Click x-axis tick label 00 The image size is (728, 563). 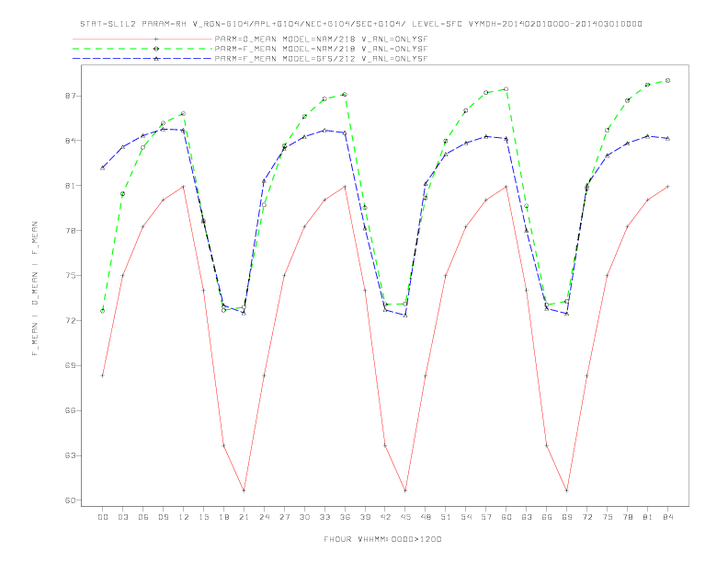pos(103,517)
